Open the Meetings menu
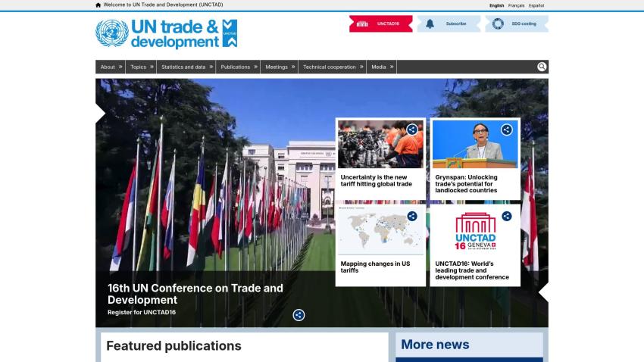 point(277,67)
